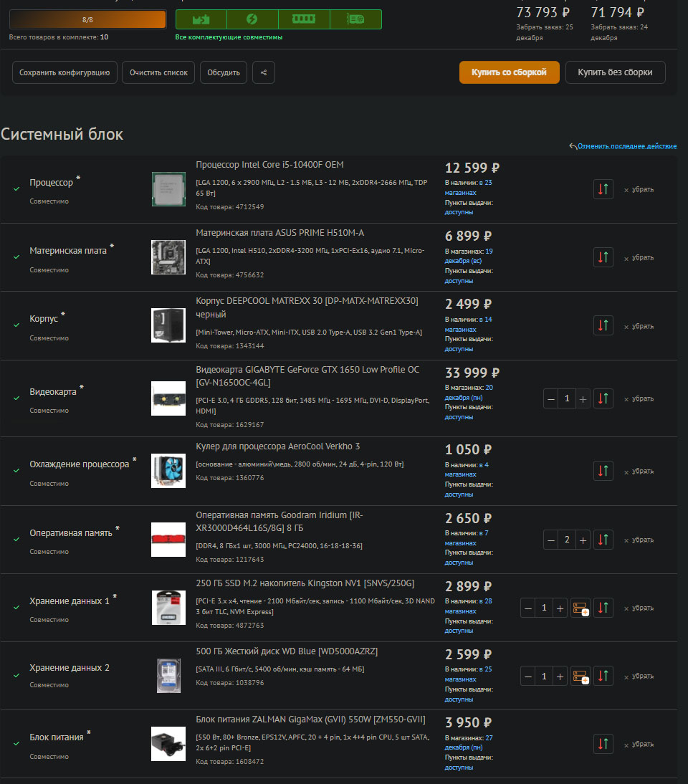Image resolution: width=688 pixels, height=784 pixels.
Task: Remove the Охлаждение процессора item with убрать
Action: pyautogui.click(x=639, y=471)
